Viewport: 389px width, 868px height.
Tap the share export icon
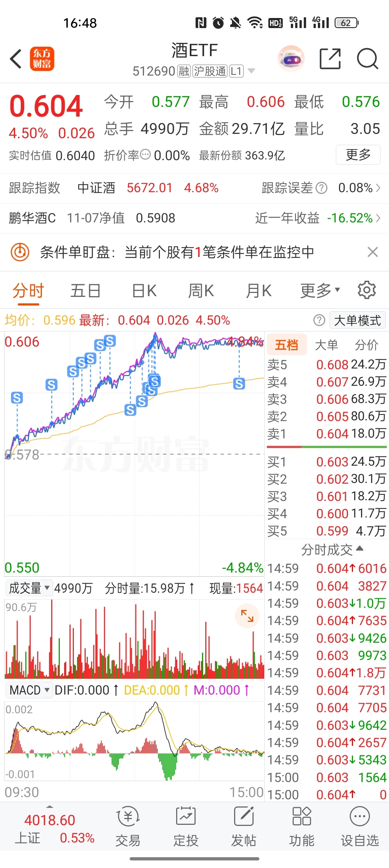pos(330,59)
